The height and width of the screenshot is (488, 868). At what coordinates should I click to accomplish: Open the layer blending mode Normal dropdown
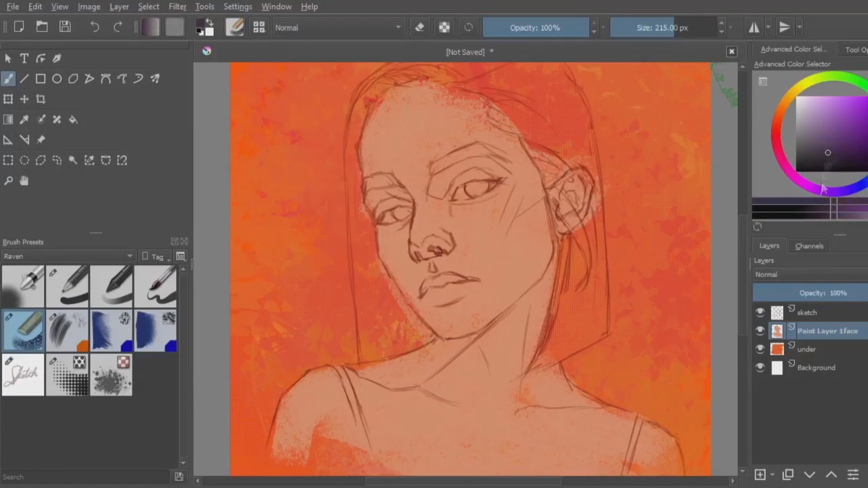810,274
